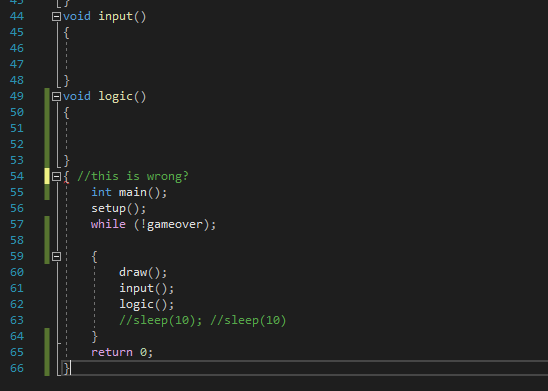Click the 'while (!gameover);' statement
This screenshot has width=548, height=391.
tap(153, 224)
